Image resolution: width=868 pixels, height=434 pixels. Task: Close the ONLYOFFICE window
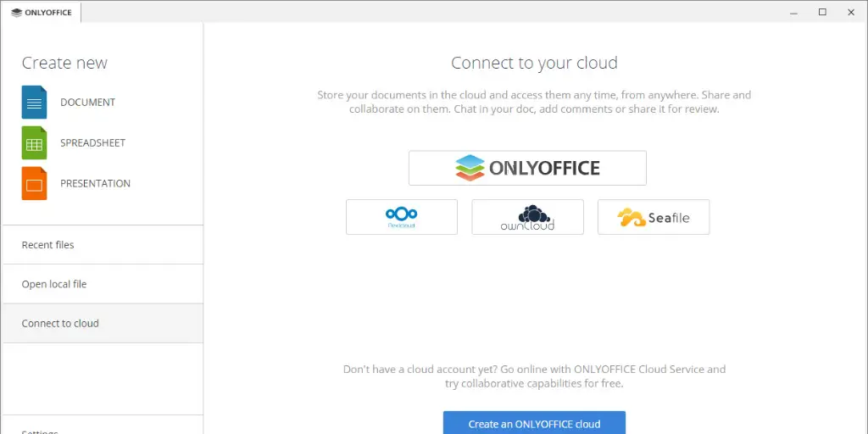851,12
